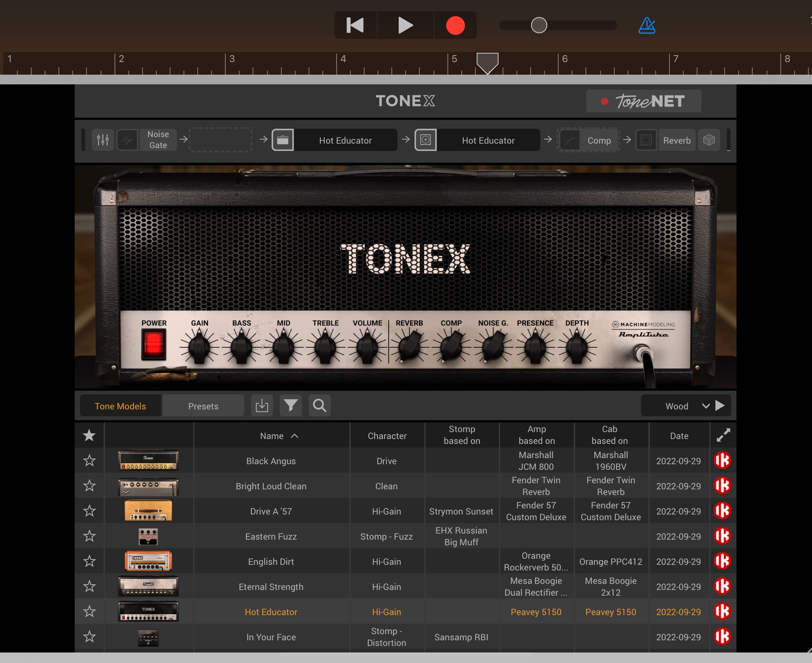The image size is (812, 663).
Task: Favorite the Eastern Fuzz tone model
Action: (89, 536)
